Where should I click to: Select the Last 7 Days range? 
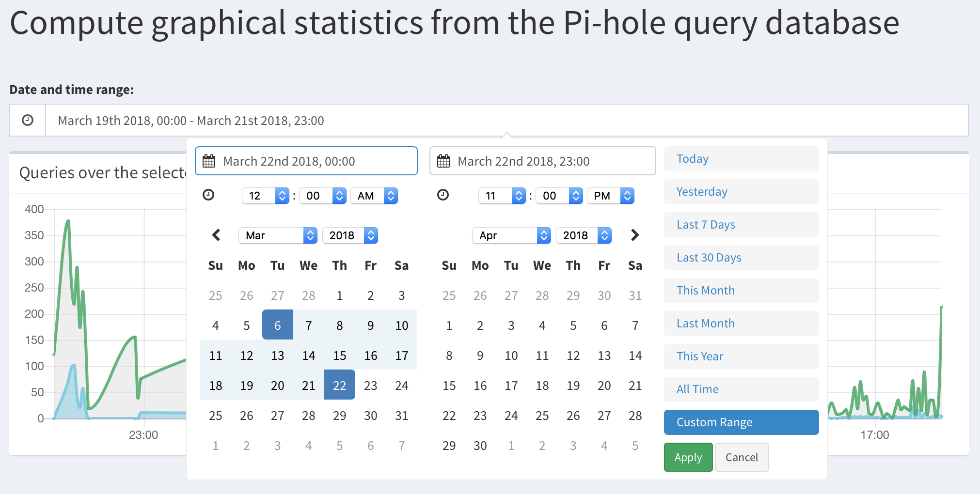(741, 225)
